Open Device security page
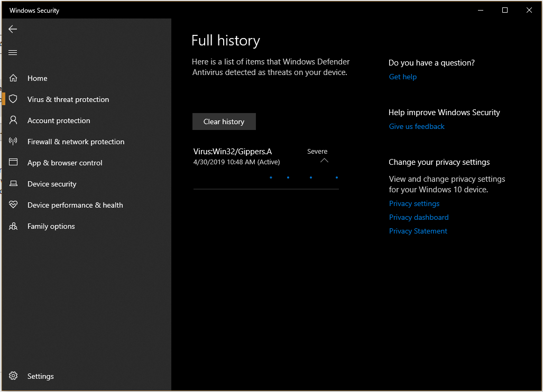 (52, 184)
